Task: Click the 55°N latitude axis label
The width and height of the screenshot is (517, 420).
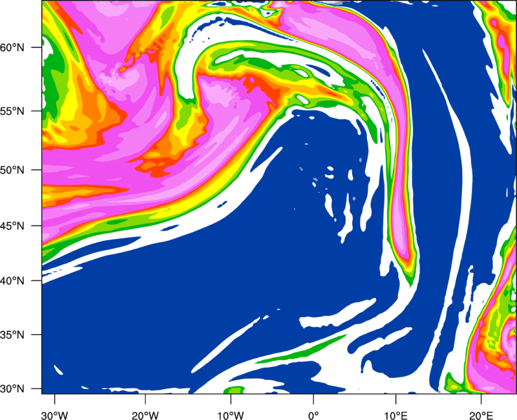Action: 12,110
